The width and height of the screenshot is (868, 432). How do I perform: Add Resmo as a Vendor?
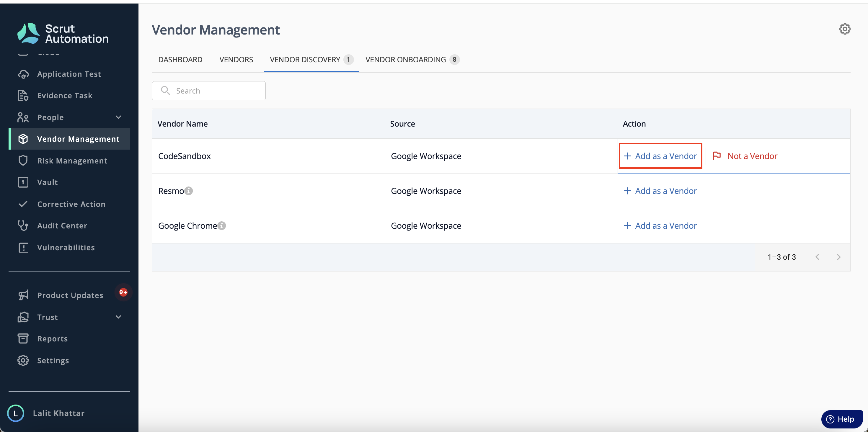(660, 191)
